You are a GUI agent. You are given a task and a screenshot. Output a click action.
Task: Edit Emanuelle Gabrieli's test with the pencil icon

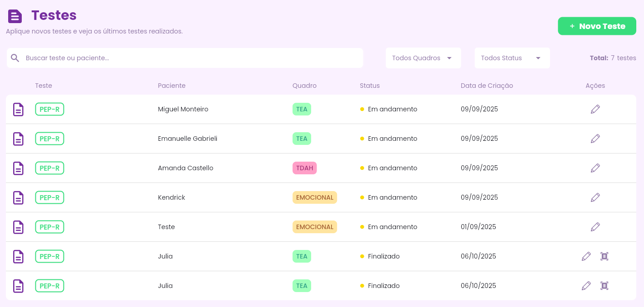point(595,139)
